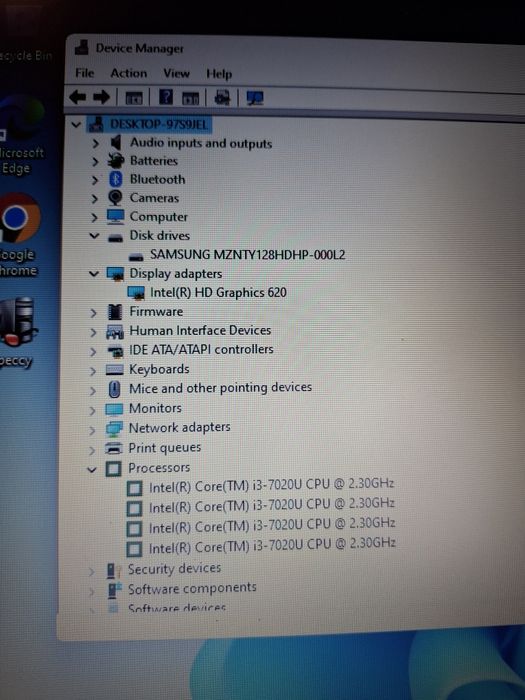This screenshot has height=700, width=525.
Task: Collapse the Processors category
Action: (x=92, y=469)
